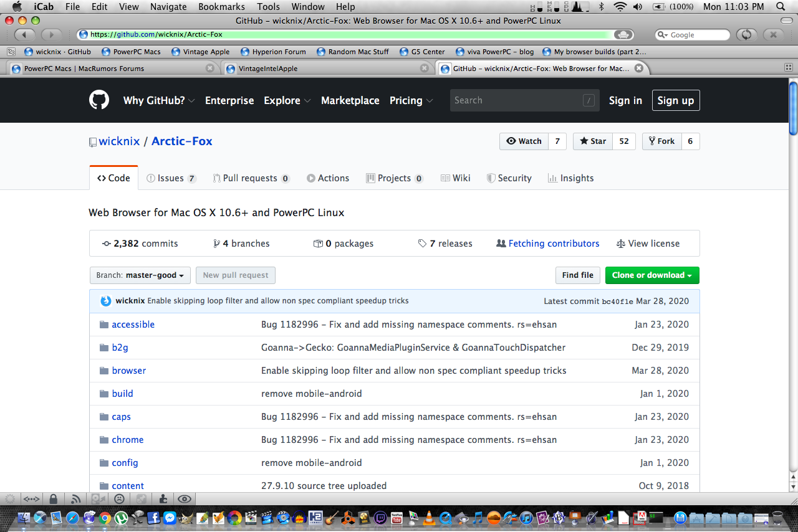Click the Hyperion Forum bookmark
The height and width of the screenshot is (532, 798).
pyautogui.click(x=272, y=52)
